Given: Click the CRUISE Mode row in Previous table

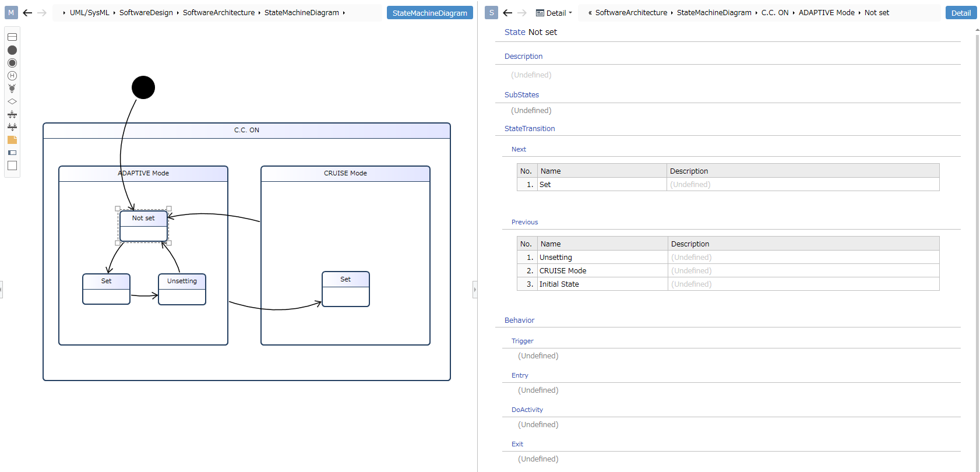Looking at the screenshot, I should tap(728, 270).
